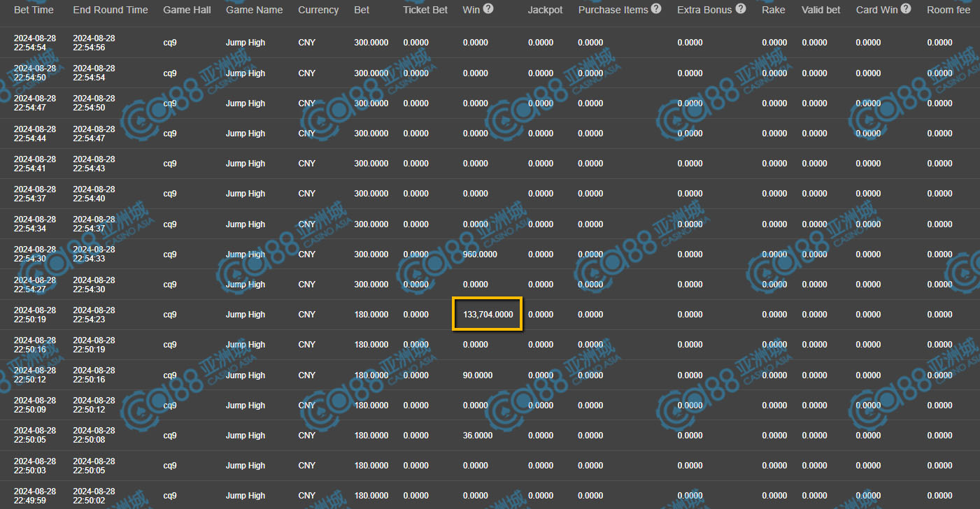The width and height of the screenshot is (980, 509).
Task: Click Bet Time cell 2024-08-28 22:50:09
Action: pos(35,406)
